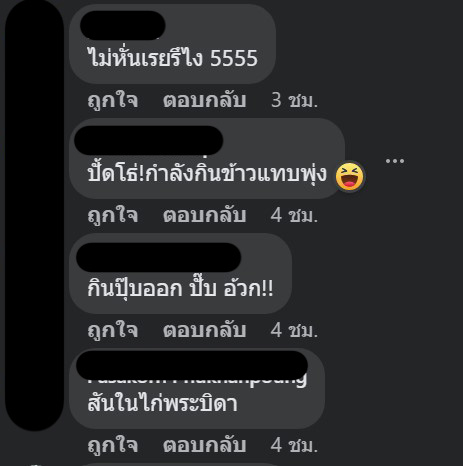This screenshot has height=466, width=463.
Task: Open the 4 ชม. timestamp under the ปั๊ดโธ่ comment
Action: tap(294, 215)
